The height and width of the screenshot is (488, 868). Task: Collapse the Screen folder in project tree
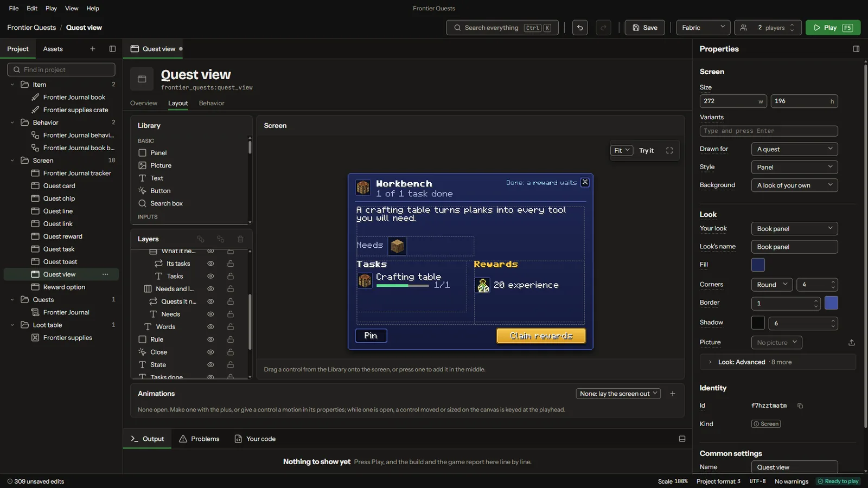point(12,160)
